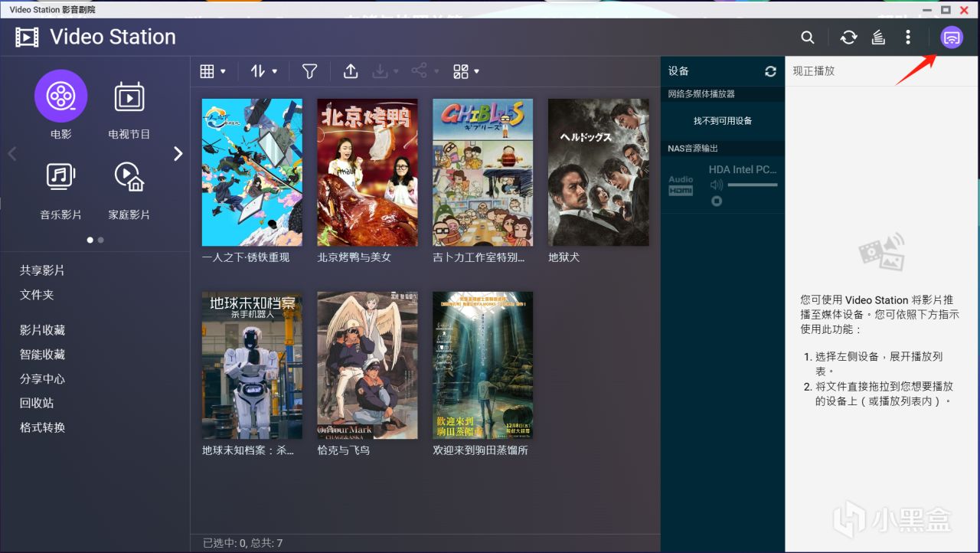The width and height of the screenshot is (980, 553).
Task: Select the 吉卜力工作室特别 poster
Action: pos(483,172)
